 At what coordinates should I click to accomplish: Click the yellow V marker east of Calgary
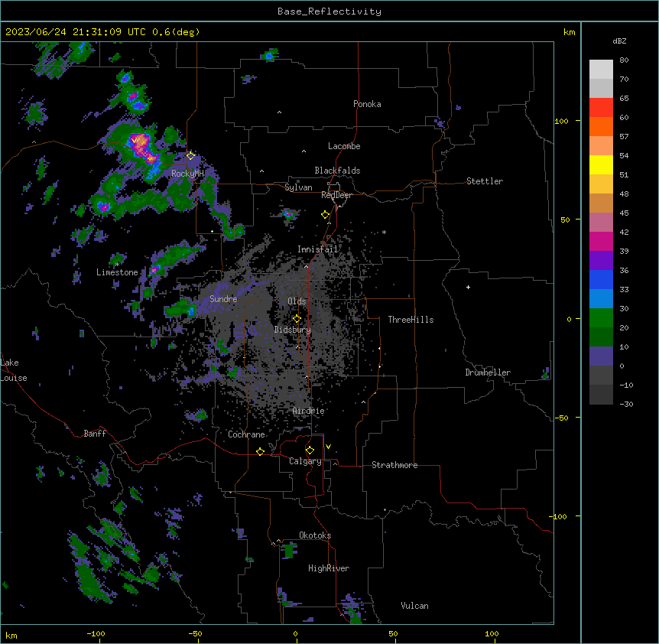[328, 447]
